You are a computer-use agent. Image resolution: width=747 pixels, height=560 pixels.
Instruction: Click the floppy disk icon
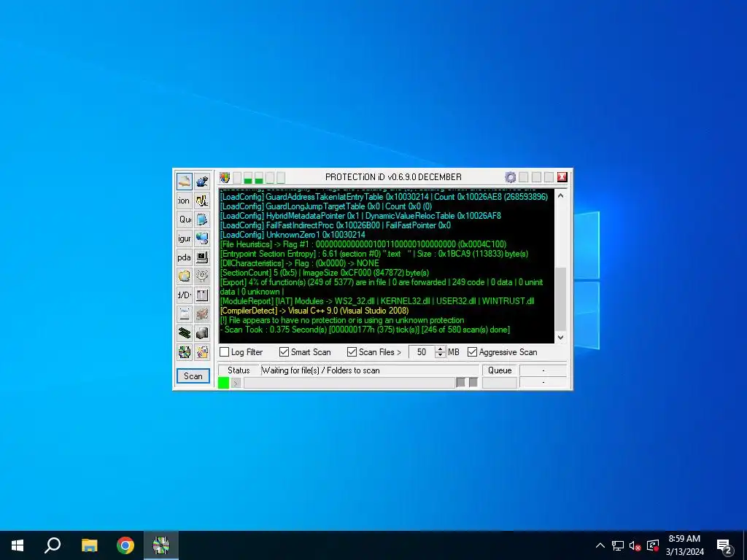click(x=202, y=295)
